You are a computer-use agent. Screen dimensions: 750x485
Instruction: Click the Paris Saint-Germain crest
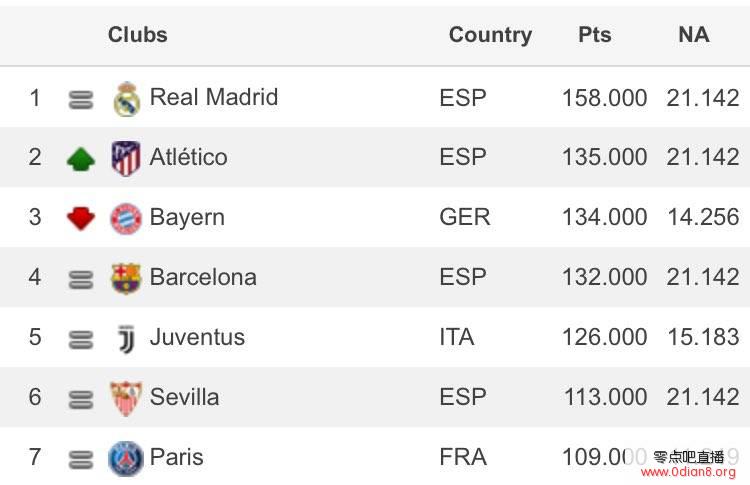pyautogui.click(x=126, y=458)
